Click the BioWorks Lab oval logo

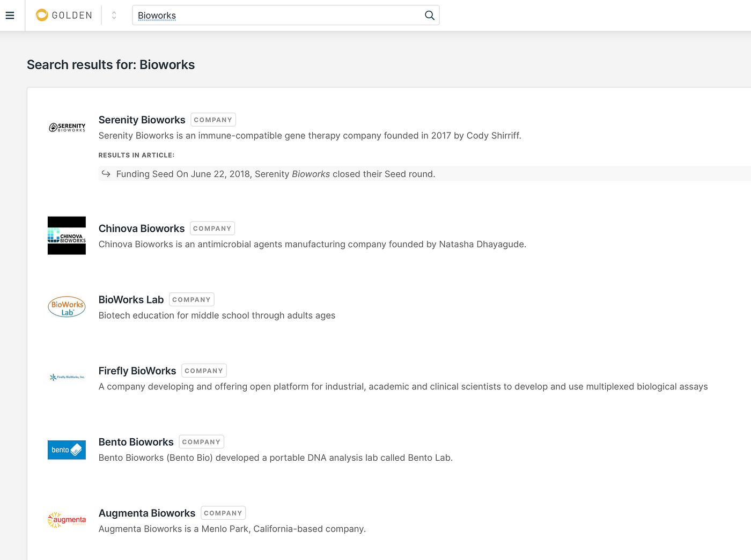(x=67, y=307)
